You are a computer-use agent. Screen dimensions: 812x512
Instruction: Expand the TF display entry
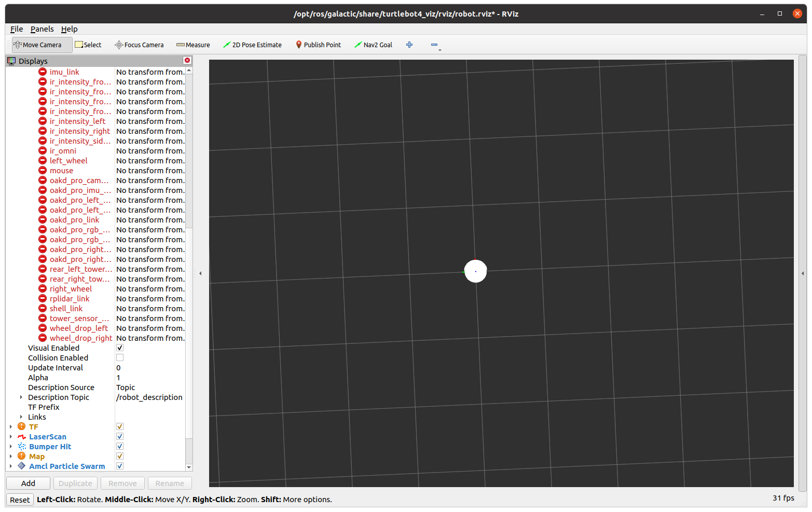pos(11,426)
